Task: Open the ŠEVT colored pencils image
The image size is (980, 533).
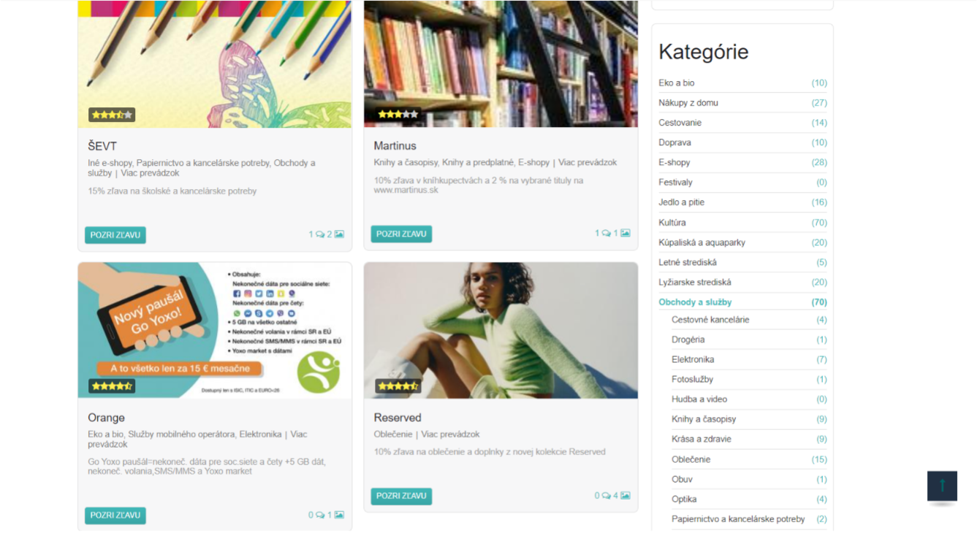Action: [x=215, y=64]
